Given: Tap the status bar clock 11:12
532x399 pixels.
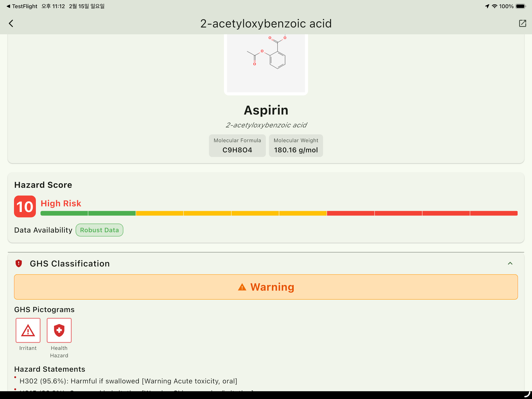Looking at the screenshot, I should tap(53, 6).
